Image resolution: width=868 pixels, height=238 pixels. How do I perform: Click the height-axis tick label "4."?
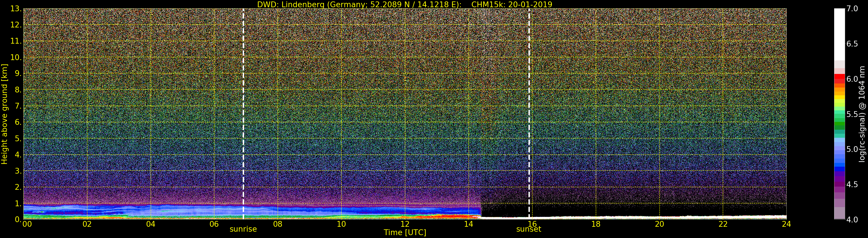click(18, 155)
